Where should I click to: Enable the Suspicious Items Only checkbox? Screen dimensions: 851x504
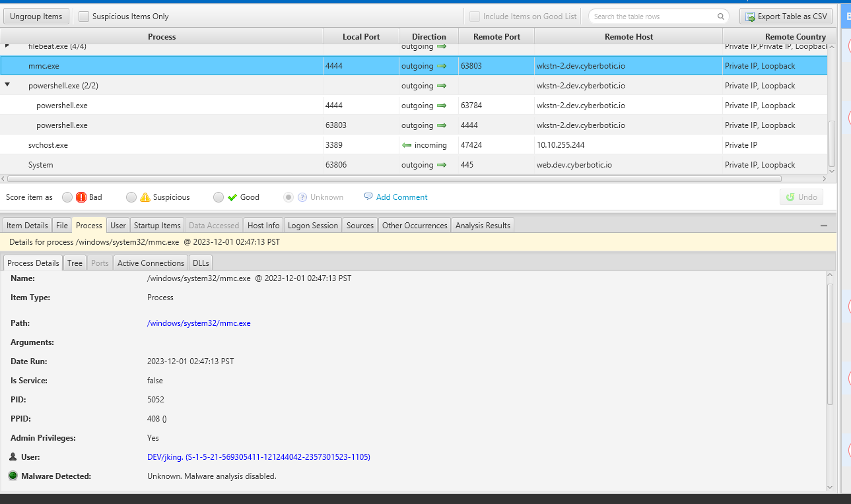pyautogui.click(x=84, y=16)
